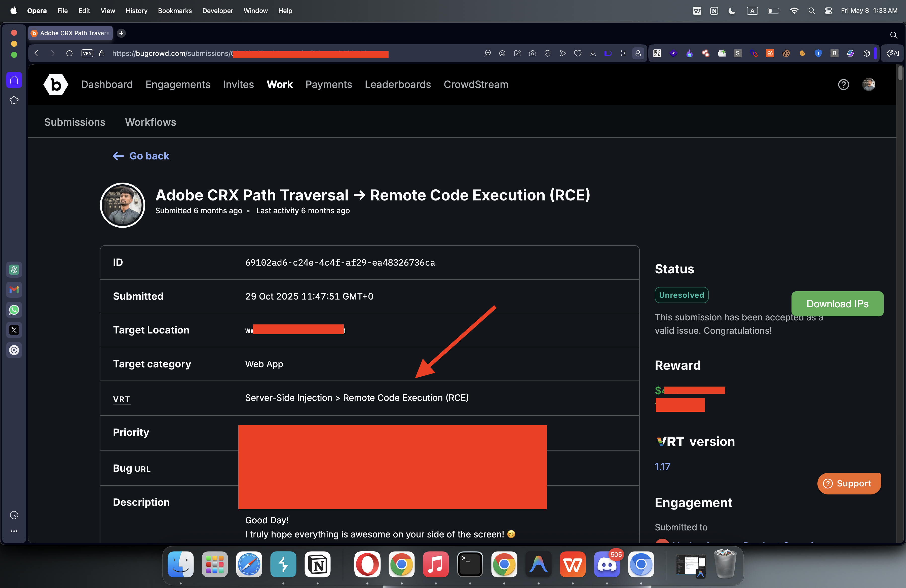Open Spotlight search in macOS menu bar

click(811, 11)
